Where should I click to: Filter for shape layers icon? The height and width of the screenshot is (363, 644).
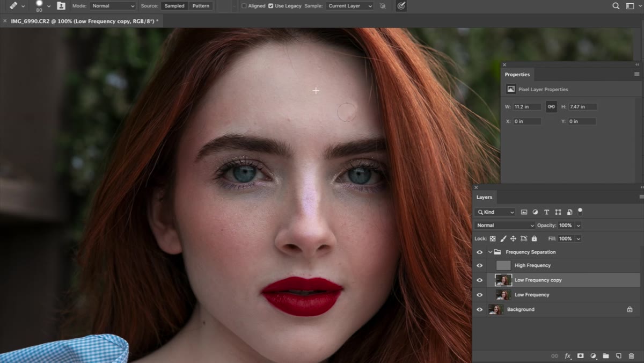[x=558, y=212]
